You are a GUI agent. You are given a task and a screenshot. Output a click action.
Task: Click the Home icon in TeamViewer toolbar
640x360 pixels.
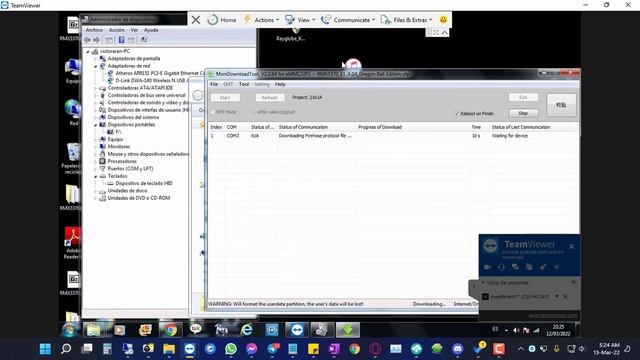click(x=212, y=20)
